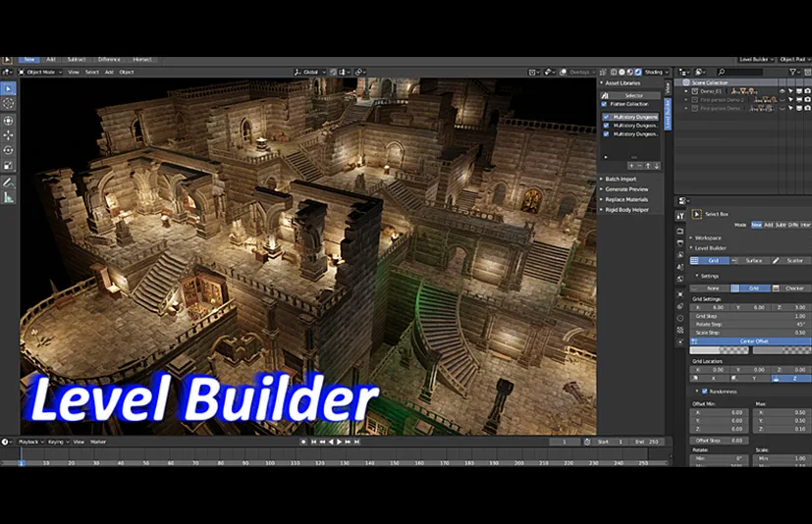Toggle X axis in Grid Location
This screenshot has height=524, width=812.
click(x=710, y=379)
